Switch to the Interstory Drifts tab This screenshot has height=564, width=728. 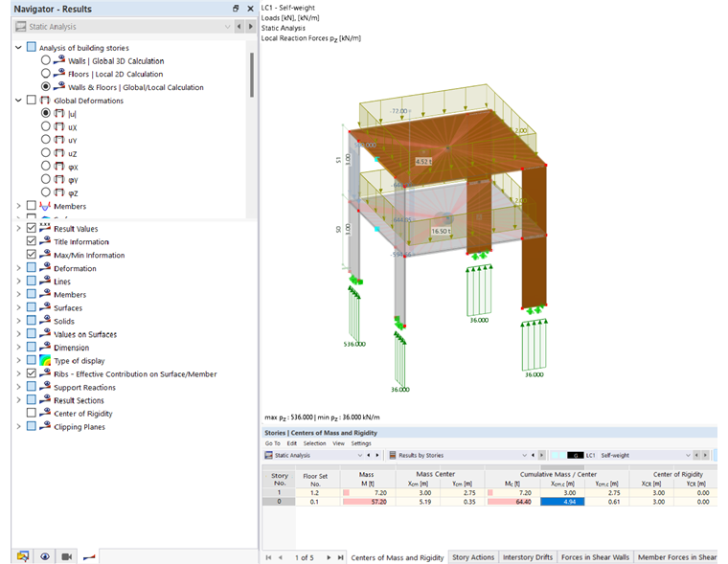pyautogui.click(x=528, y=557)
